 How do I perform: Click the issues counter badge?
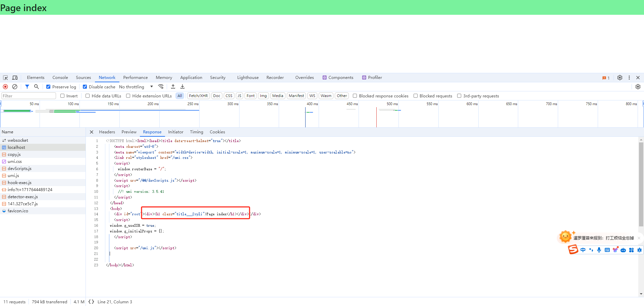[x=606, y=78]
